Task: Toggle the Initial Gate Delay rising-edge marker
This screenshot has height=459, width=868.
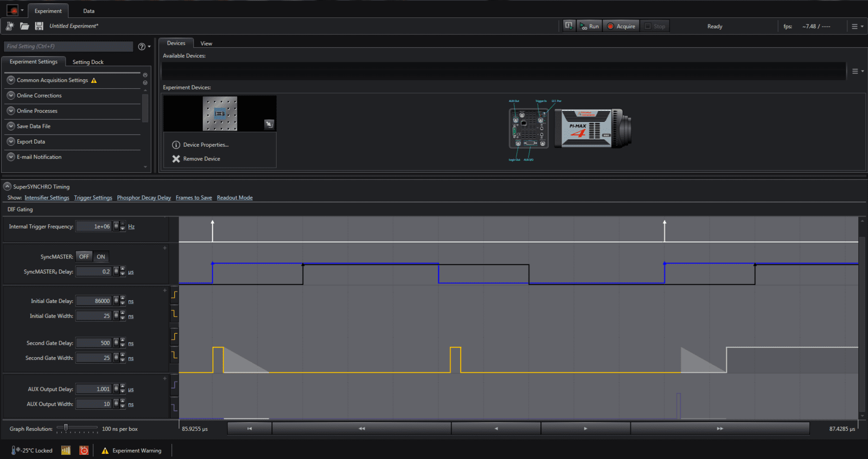Action: (174, 295)
